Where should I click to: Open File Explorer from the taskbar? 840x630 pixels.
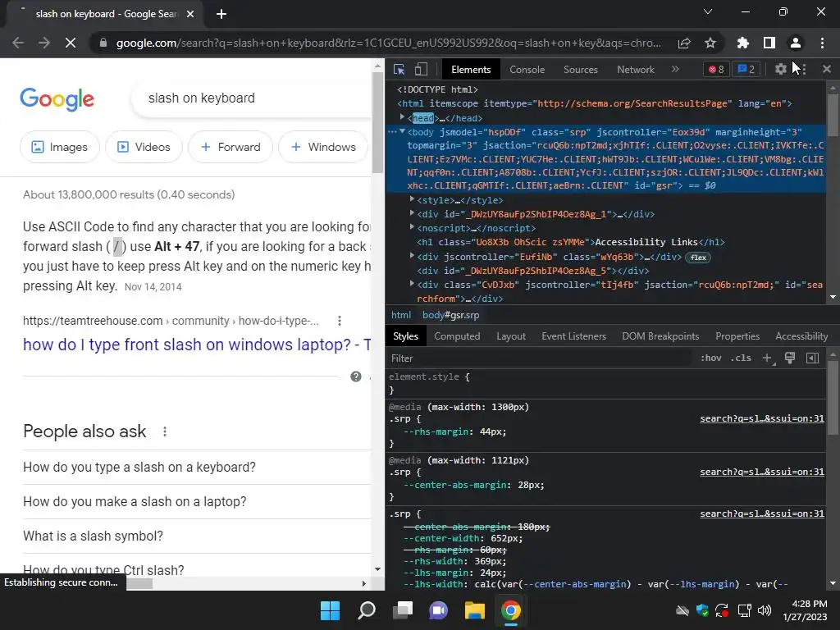pos(474,610)
